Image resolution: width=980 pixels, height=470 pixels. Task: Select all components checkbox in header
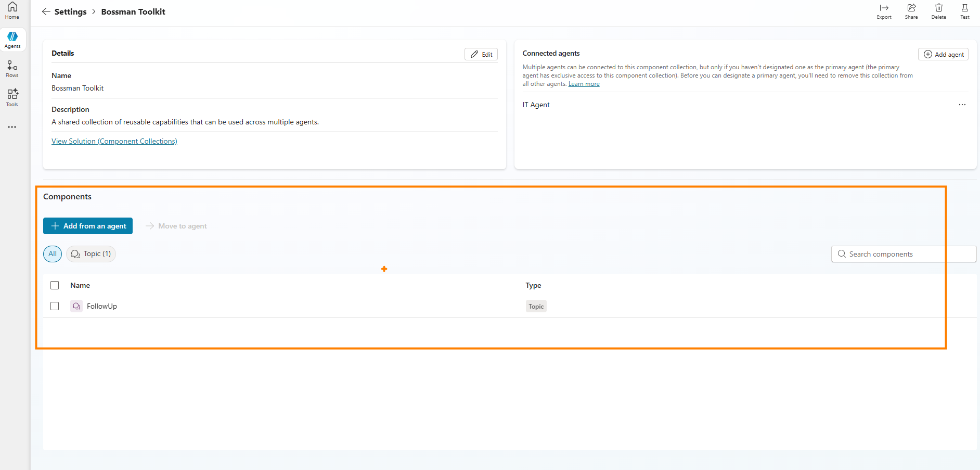55,285
